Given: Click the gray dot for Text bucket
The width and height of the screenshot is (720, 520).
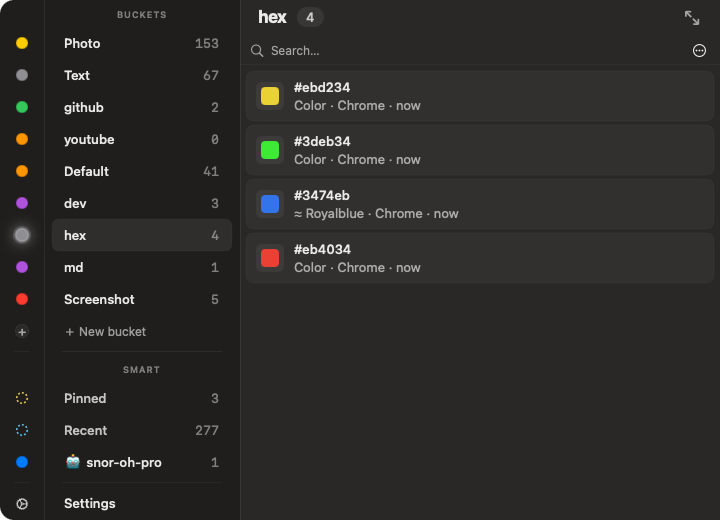Looking at the screenshot, I should (22, 75).
